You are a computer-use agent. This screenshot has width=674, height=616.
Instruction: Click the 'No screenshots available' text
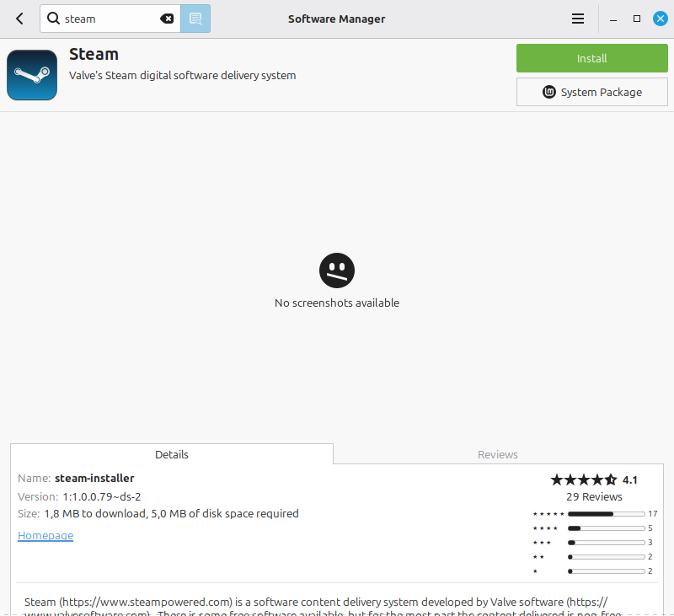pyautogui.click(x=337, y=303)
